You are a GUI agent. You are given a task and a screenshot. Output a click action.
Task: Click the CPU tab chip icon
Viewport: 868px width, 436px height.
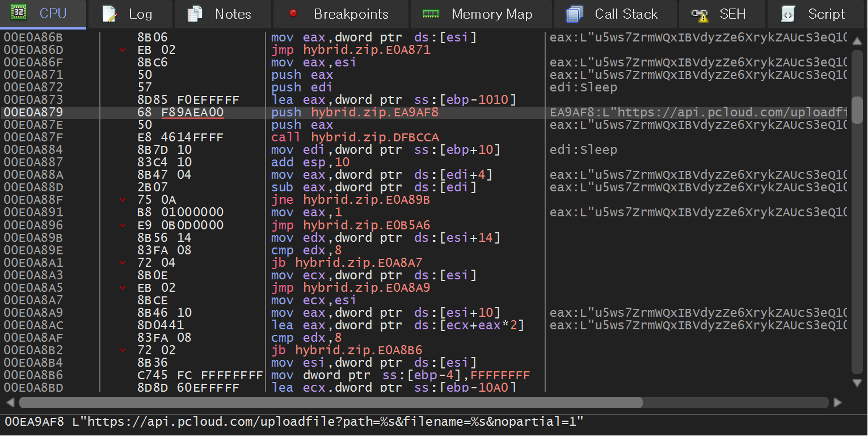[x=19, y=13]
